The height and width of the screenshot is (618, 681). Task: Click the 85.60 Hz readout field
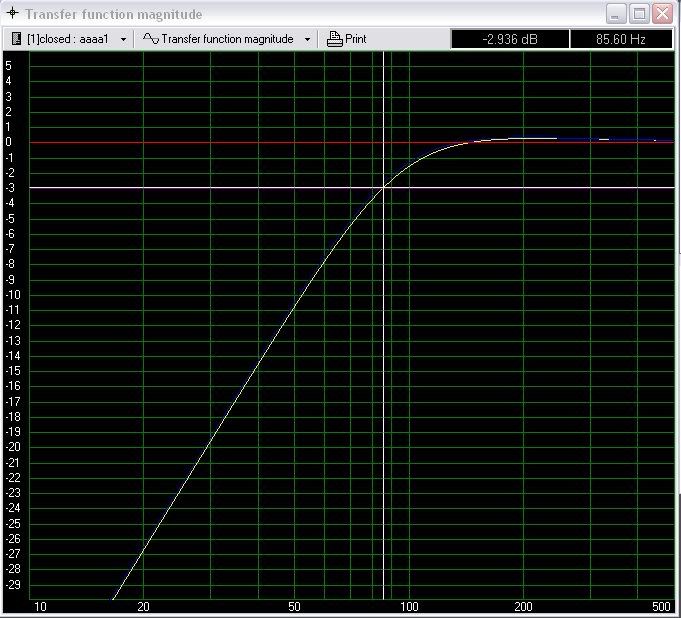(x=621, y=40)
